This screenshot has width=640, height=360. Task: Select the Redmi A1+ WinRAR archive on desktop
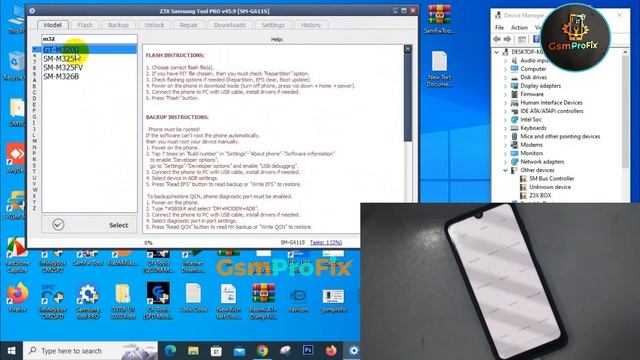click(263, 301)
